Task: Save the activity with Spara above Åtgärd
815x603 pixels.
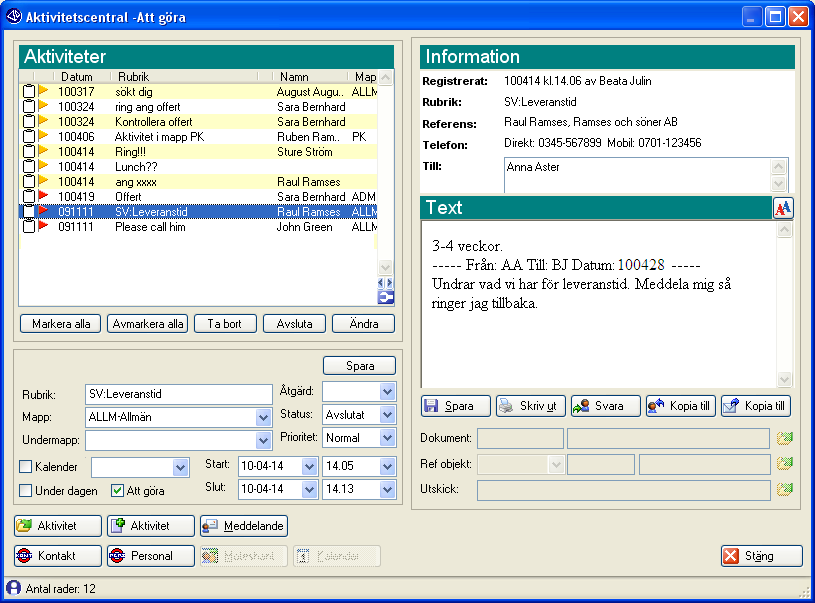Action: point(360,365)
